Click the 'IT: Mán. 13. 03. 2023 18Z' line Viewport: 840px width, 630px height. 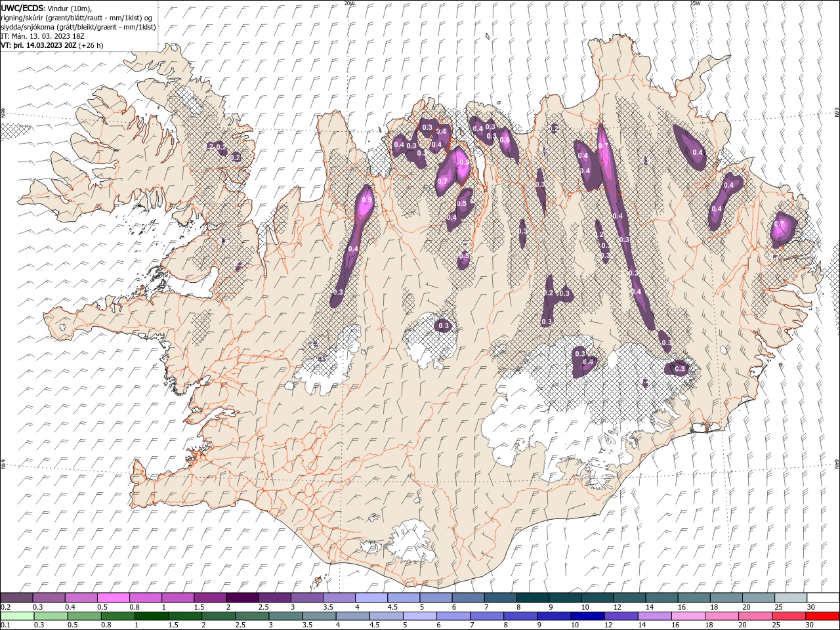pyautogui.click(x=43, y=36)
